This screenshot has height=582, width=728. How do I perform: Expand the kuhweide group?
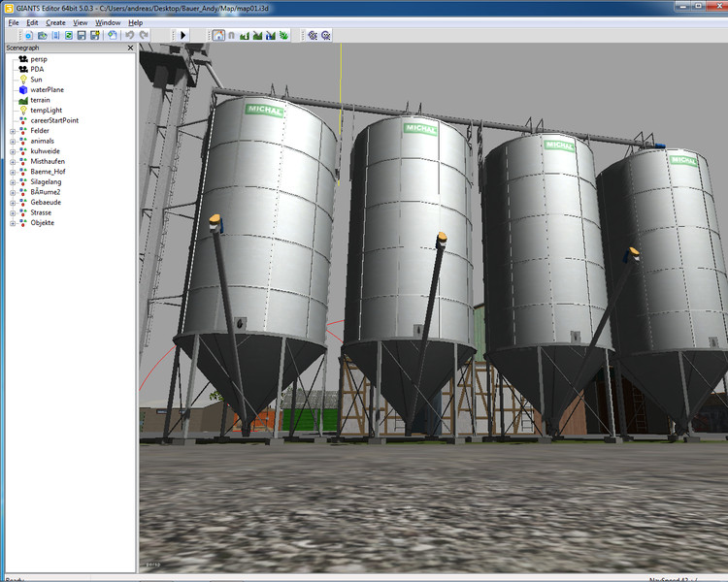coord(13,151)
